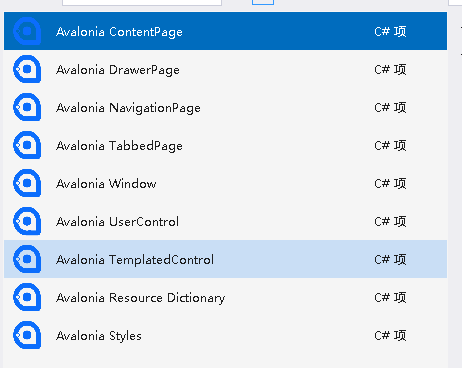This screenshot has height=368, width=462.
Task: Click C# 项 label in Resource Dictionary row
Action: (390, 298)
